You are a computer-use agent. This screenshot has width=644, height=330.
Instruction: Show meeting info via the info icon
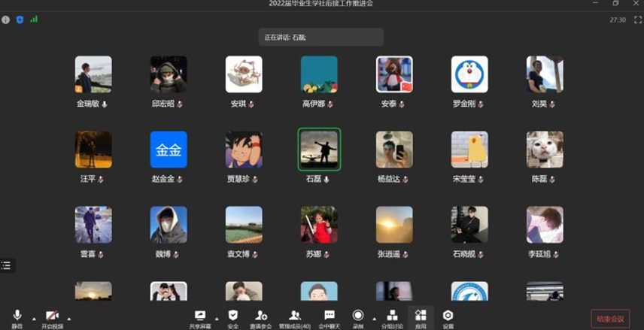[6, 20]
